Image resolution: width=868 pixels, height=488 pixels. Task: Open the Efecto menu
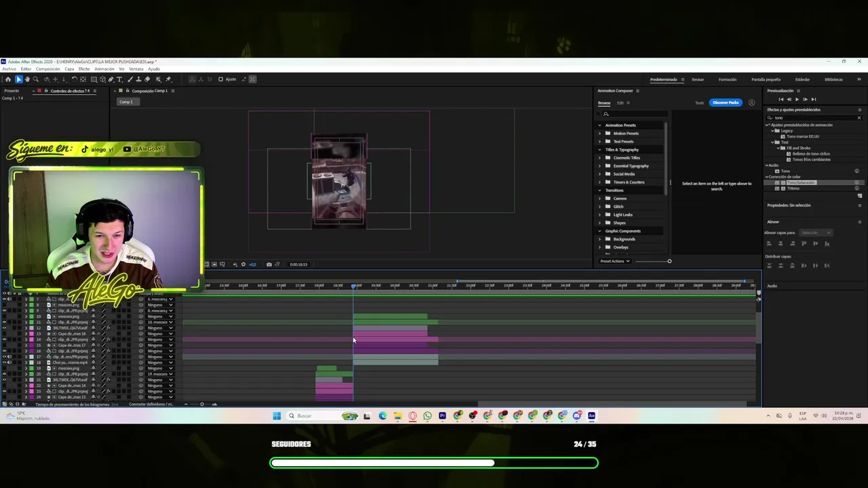tap(84, 68)
